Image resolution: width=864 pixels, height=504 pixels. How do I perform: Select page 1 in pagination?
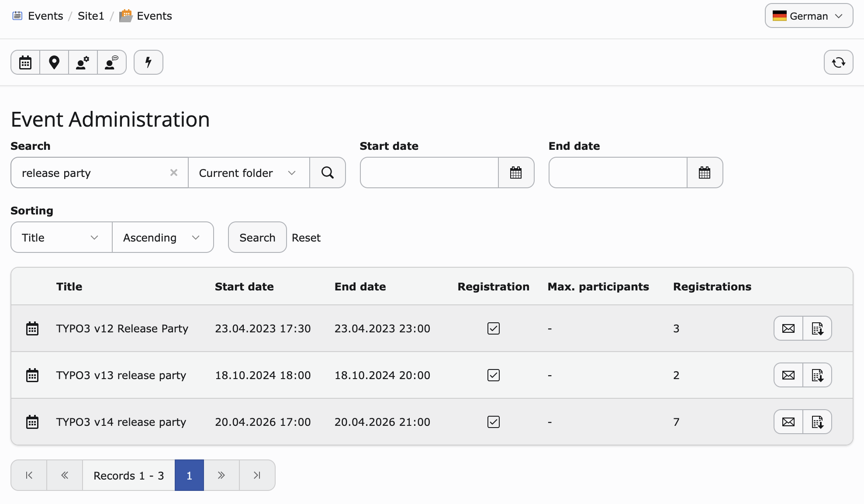click(x=189, y=475)
